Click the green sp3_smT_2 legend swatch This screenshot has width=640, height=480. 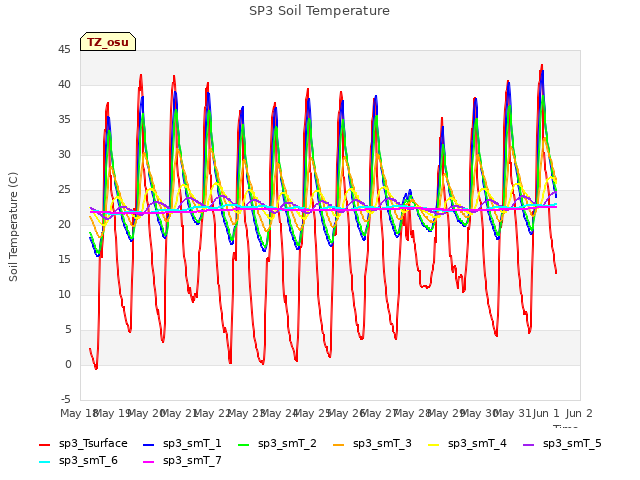pos(244,444)
